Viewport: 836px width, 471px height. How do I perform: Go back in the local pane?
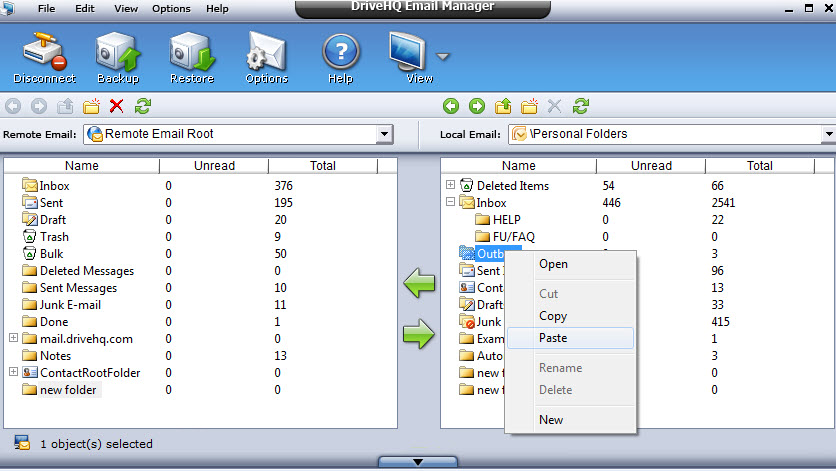pyautogui.click(x=451, y=106)
